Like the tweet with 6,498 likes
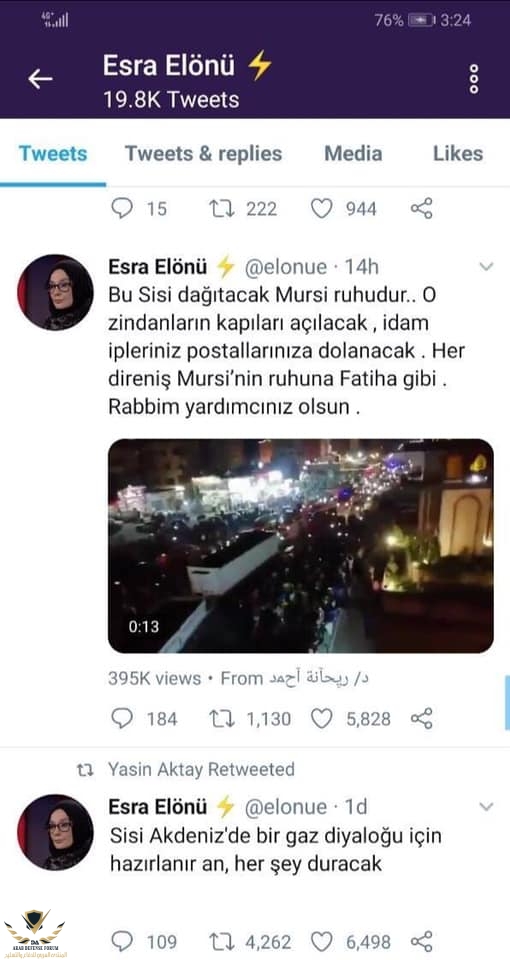Viewport: 510px width, 960px height. point(321,941)
